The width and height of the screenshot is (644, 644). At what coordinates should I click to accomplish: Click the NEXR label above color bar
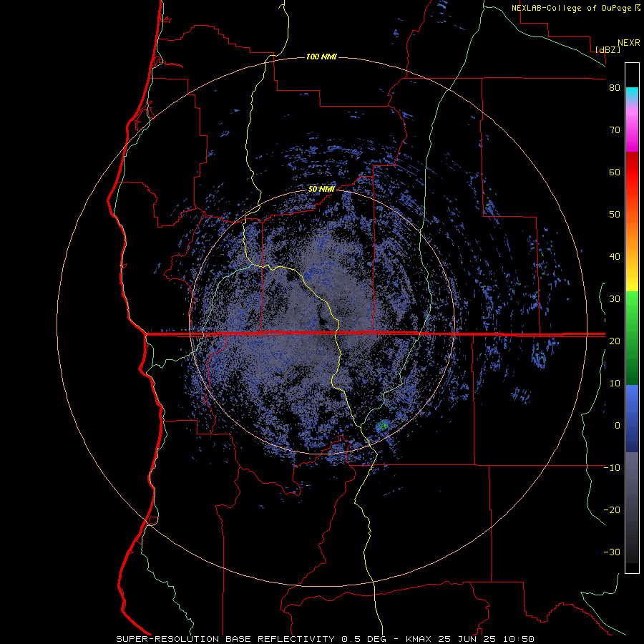pos(629,43)
